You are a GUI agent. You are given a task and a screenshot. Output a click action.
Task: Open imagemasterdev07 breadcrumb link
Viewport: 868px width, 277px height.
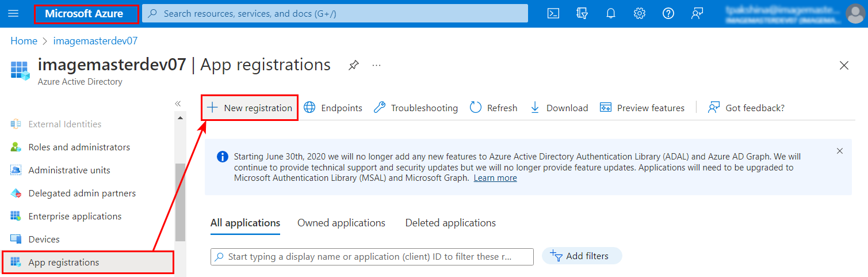[95, 41]
